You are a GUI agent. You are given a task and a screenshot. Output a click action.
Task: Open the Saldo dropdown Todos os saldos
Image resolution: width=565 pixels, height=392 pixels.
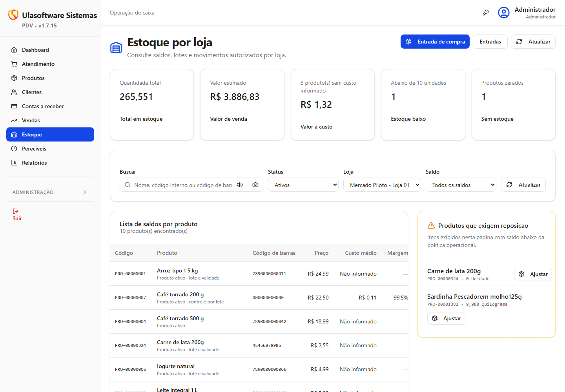coord(461,185)
